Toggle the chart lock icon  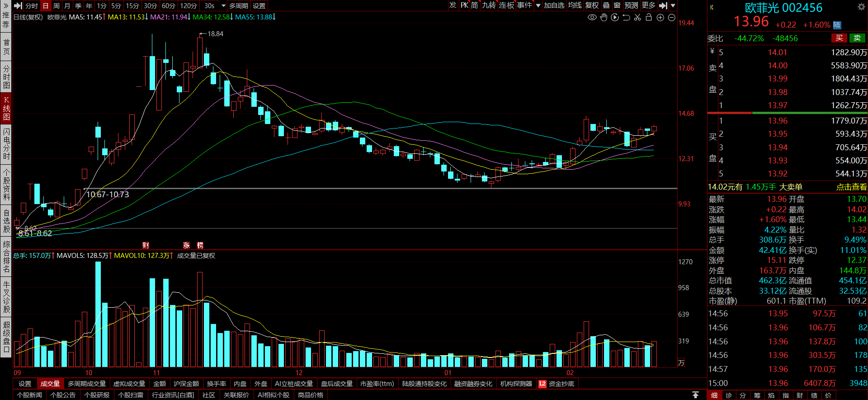click(649, 17)
